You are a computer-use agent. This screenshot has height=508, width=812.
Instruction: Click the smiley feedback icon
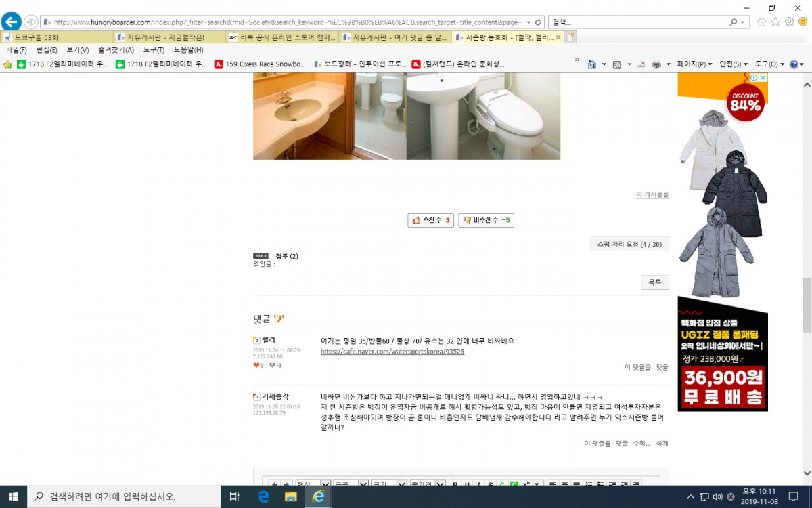(803, 22)
